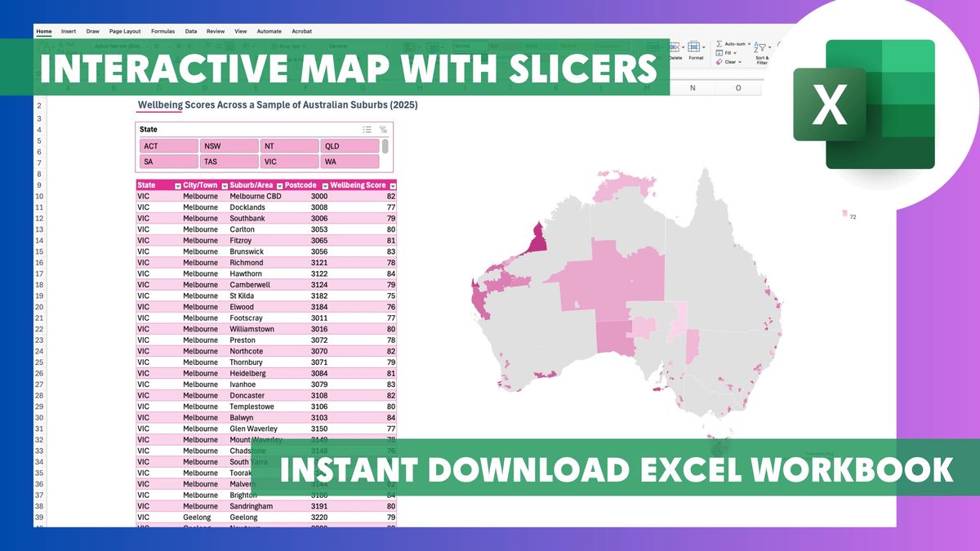Image resolution: width=980 pixels, height=551 pixels.
Task: Click the Delete cells icon
Action: [x=675, y=47]
